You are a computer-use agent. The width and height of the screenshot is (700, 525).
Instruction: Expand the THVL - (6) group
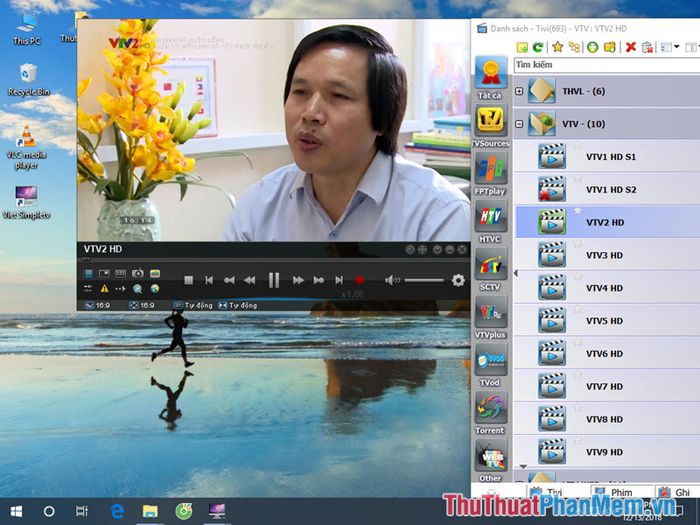(x=519, y=91)
